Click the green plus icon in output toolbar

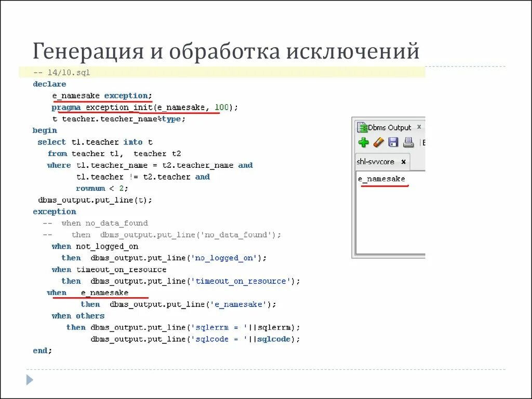click(364, 141)
